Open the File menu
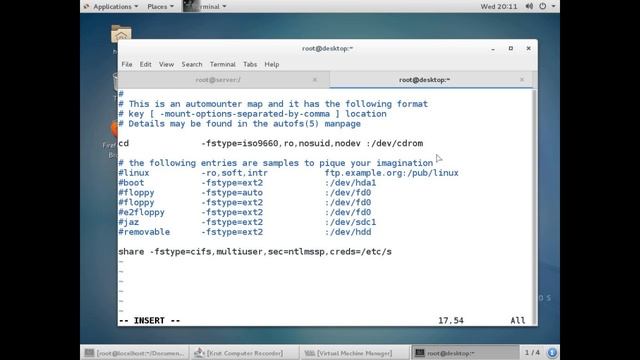Image resolution: width=640 pixels, height=360 pixels. [127, 64]
